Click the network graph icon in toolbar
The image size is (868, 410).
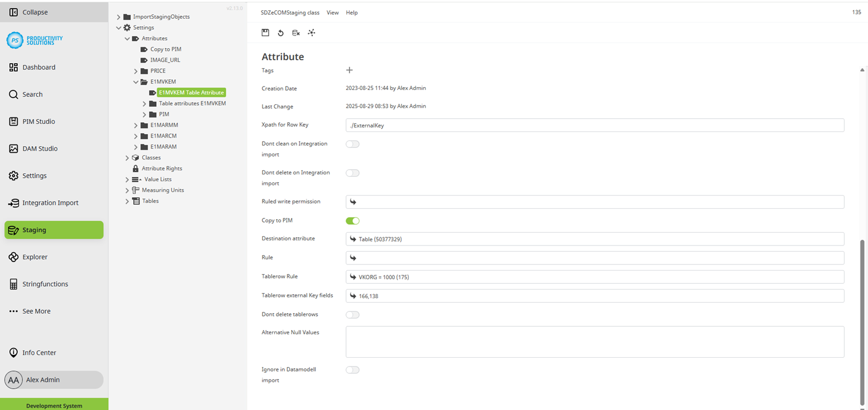click(312, 33)
